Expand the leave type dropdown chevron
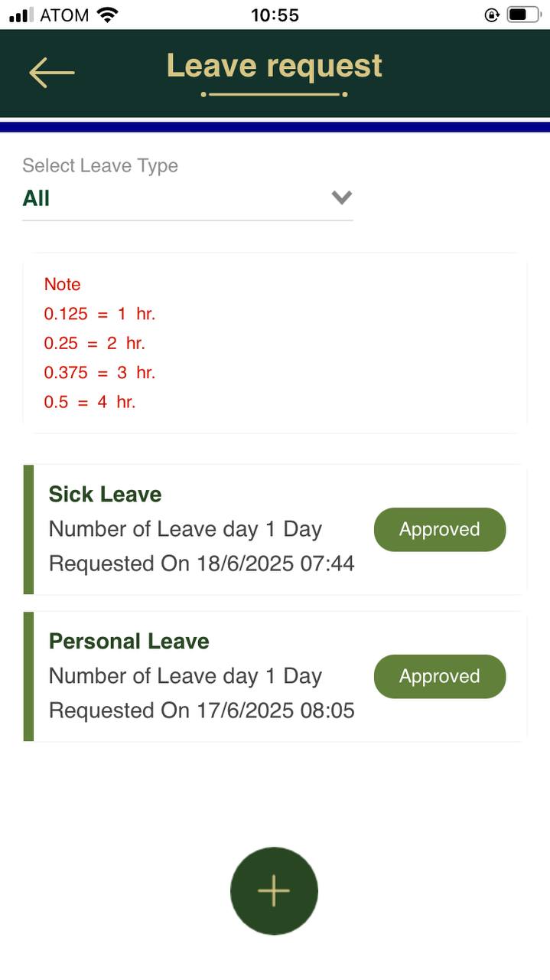Image resolution: width=550 pixels, height=980 pixels. 341,198
